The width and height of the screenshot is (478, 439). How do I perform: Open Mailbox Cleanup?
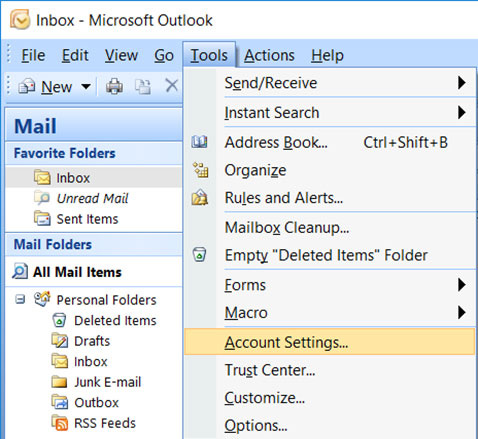(330, 228)
